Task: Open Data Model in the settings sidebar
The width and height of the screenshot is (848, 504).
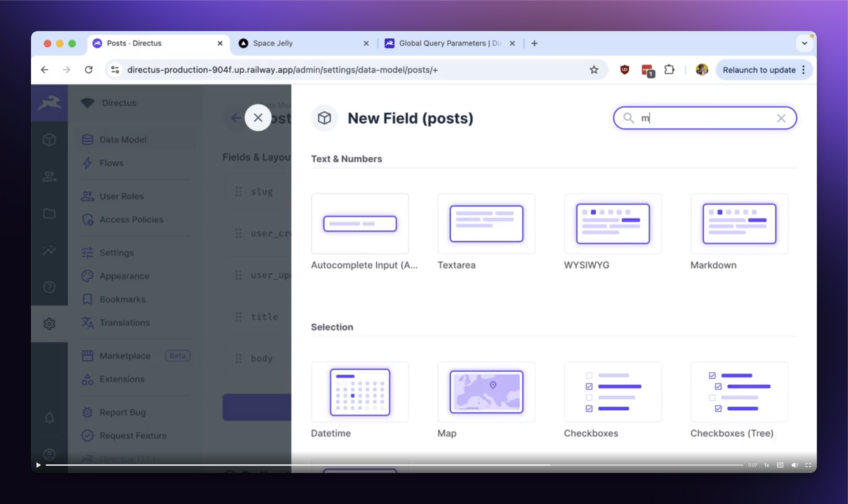Action: pyautogui.click(x=135, y=140)
